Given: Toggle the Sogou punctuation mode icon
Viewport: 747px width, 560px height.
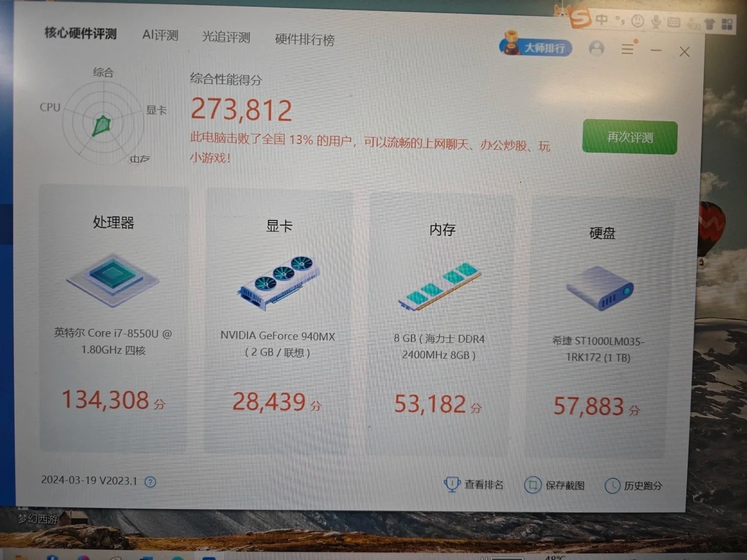Looking at the screenshot, I should coord(619,21).
